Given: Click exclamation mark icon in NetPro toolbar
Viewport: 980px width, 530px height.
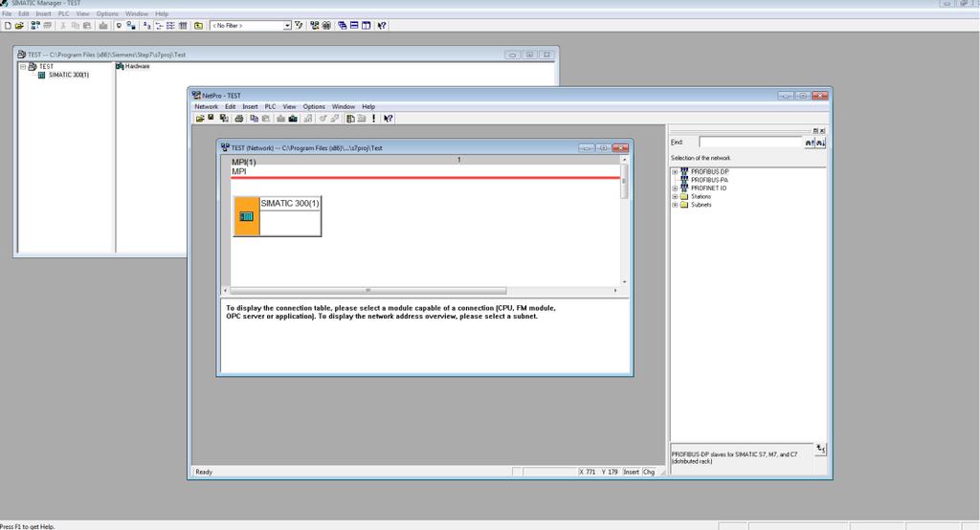Looking at the screenshot, I should click(374, 118).
